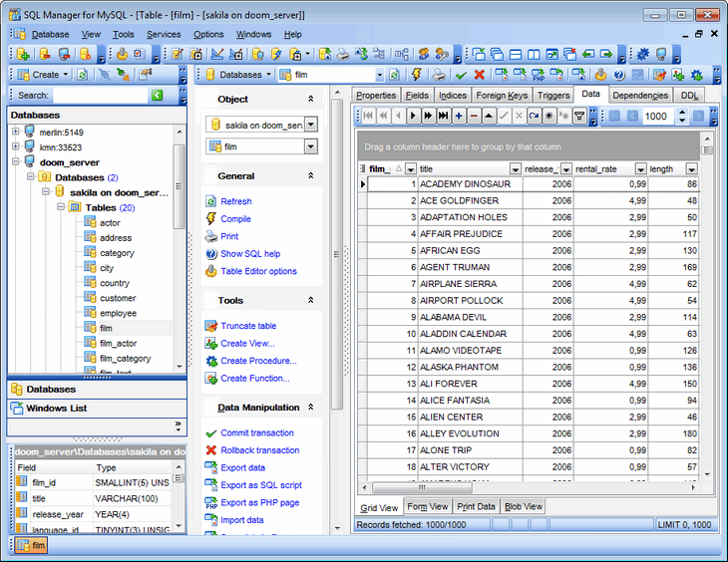
Task: Click the Truncate table link
Action: (x=248, y=326)
